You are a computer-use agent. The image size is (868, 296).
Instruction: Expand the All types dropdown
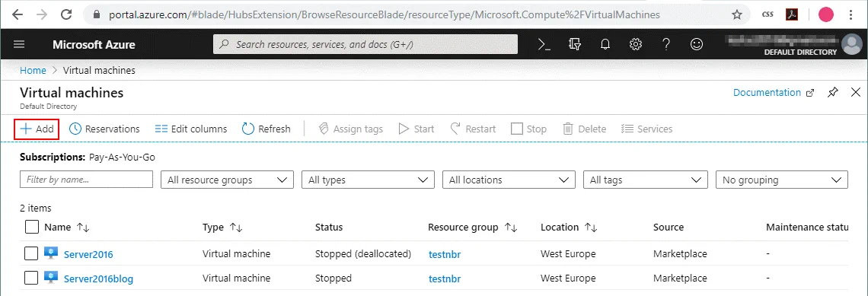click(x=368, y=180)
